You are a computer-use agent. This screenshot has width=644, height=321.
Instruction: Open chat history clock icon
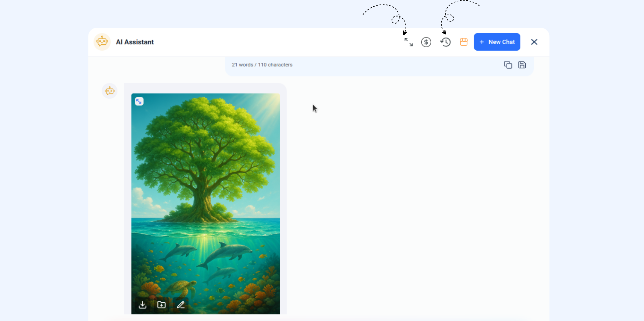click(446, 42)
